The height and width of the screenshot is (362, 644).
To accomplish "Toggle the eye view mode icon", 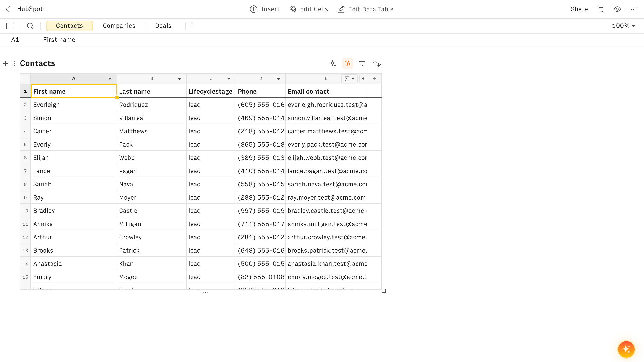I will click(x=617, y=9).
